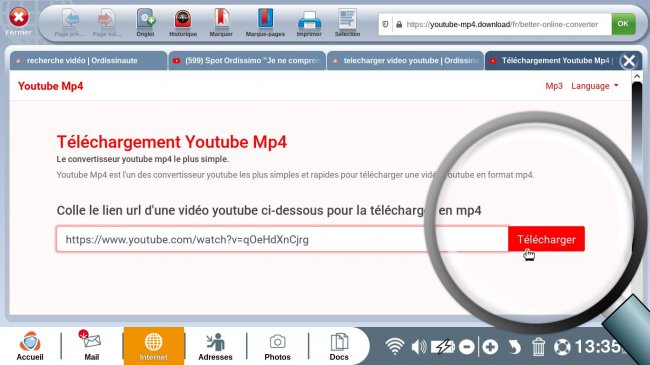This screenshot has height=365, width=650.
Task: Go to previous page arrow icon
Action: pos(70,19)
